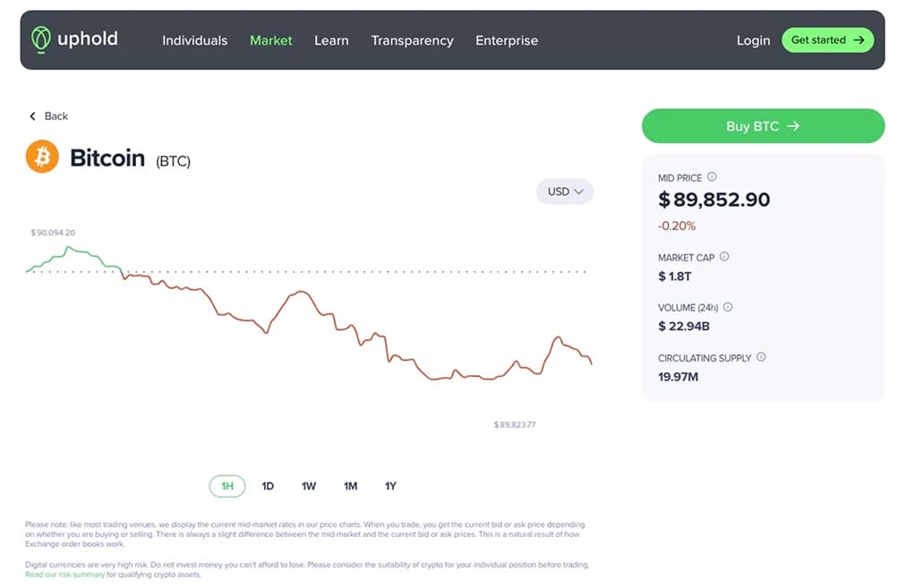The height and width of the screenshot is (588, 906).
Task: Open the Read our risk summary link
Action: point(65,575)
